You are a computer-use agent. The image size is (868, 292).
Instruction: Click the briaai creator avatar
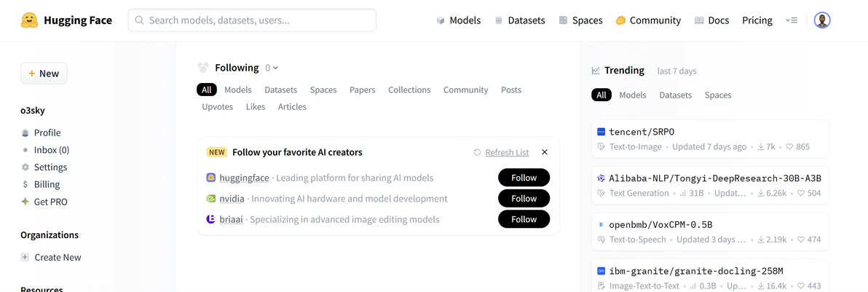[x=210, y=219]
